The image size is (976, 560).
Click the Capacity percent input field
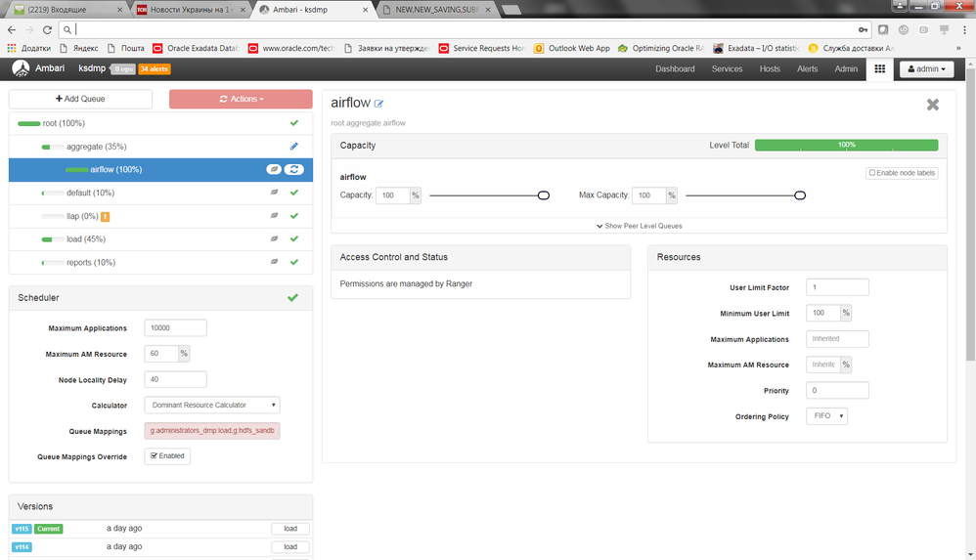(x=393, y=195)
